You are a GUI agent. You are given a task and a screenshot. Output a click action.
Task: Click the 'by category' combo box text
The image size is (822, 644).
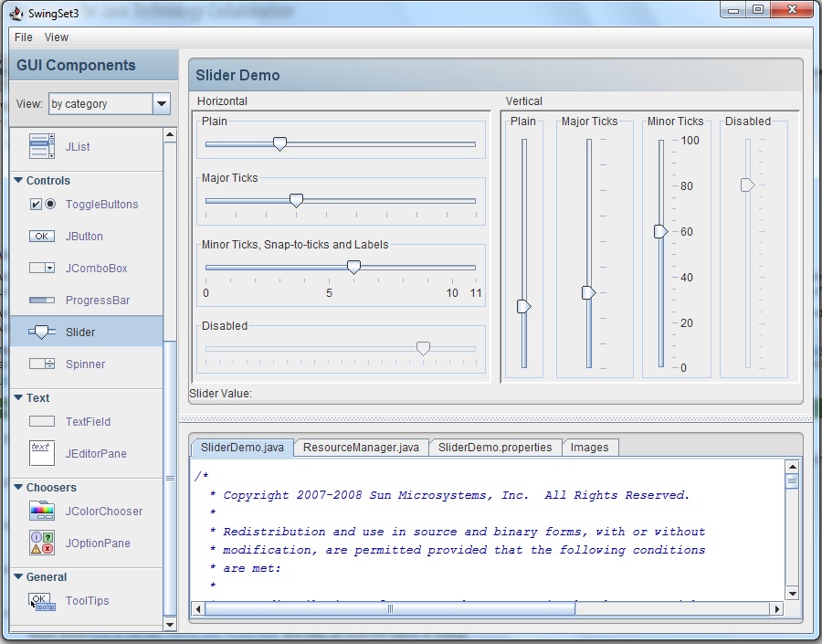point(79,104)
